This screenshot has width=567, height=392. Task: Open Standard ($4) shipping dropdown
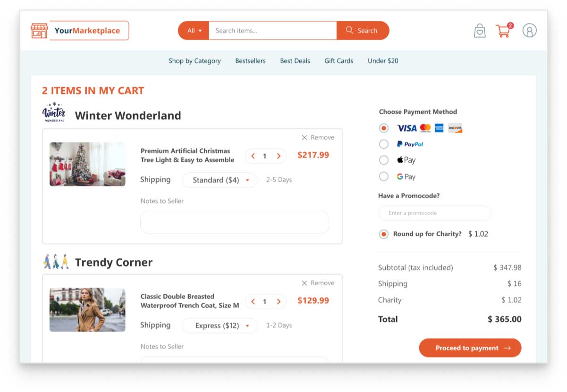click(x=220, y=180)
